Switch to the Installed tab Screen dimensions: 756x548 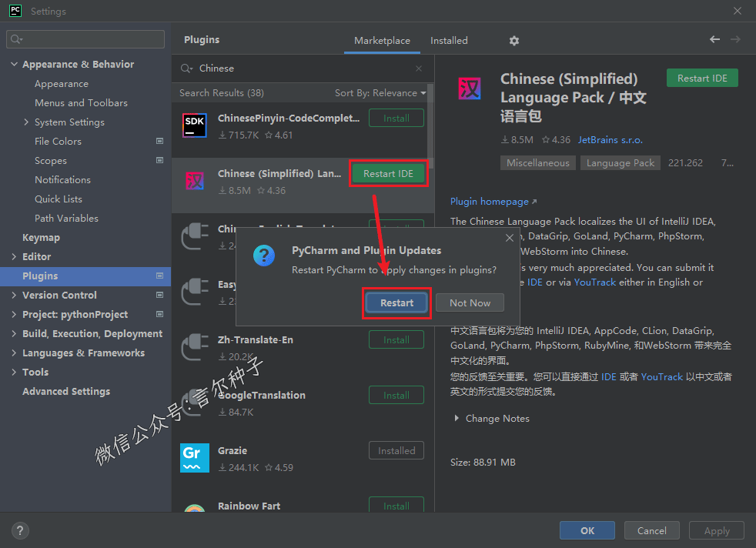tap(449, 41)
